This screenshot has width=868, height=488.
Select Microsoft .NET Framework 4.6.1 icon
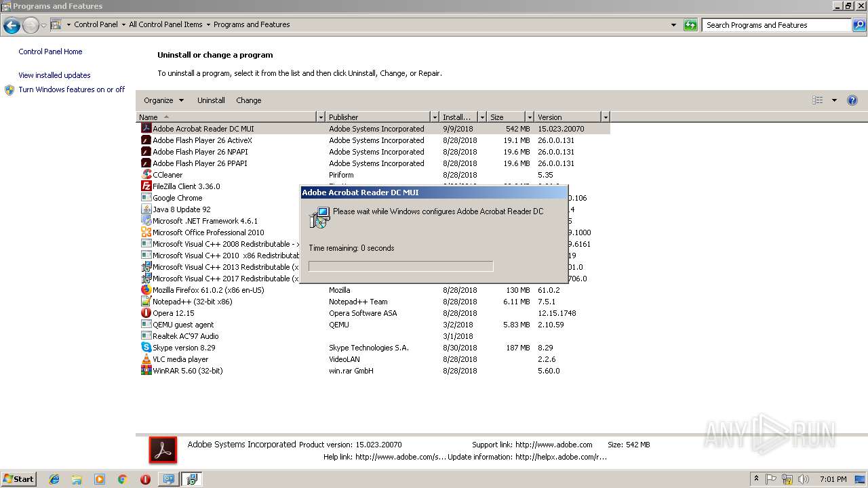click(146, 221)
